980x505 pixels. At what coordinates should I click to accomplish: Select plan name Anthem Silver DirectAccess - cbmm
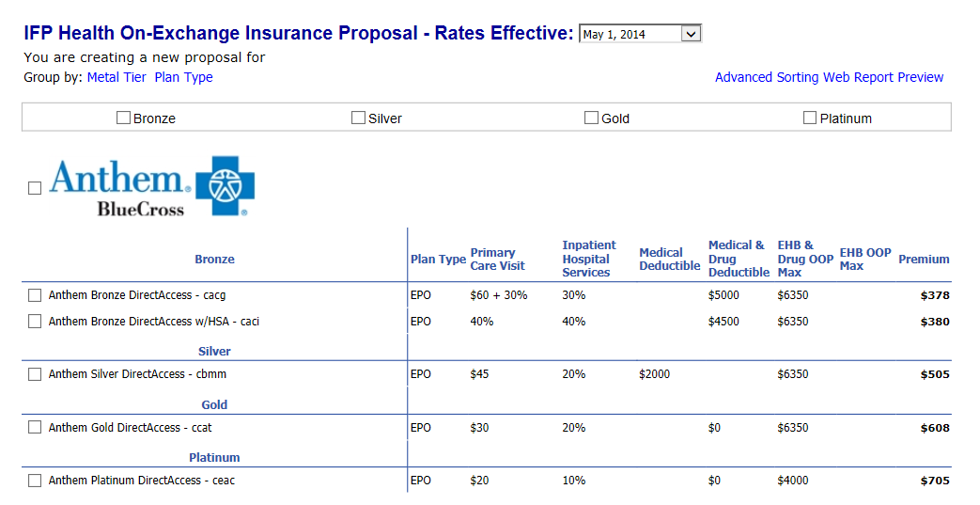[x=137, y=373]
